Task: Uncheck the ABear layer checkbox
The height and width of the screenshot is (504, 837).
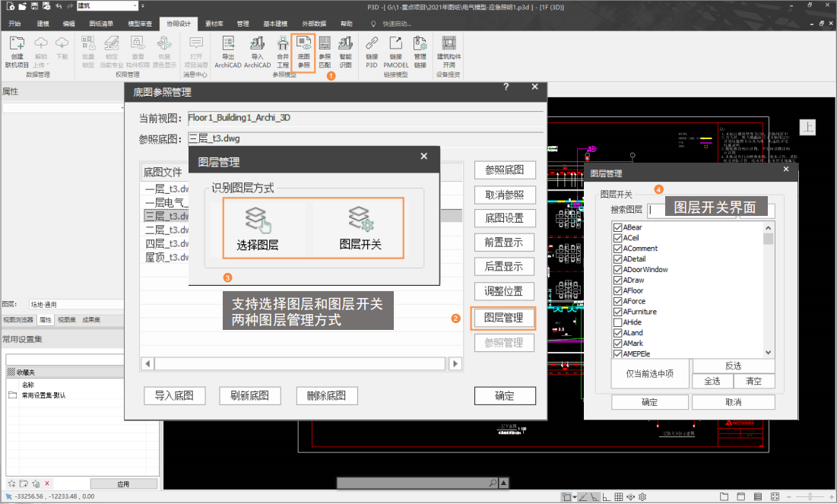Action: (617, 227)
